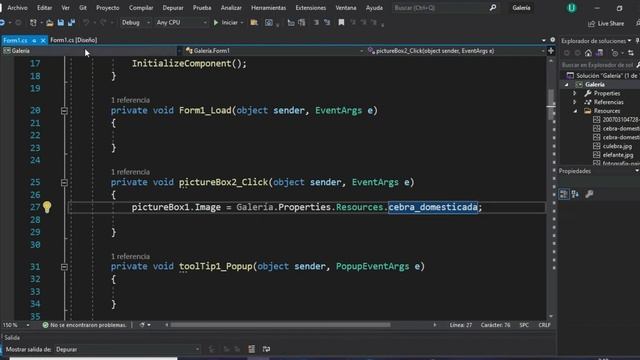The height and width of the screenshot is (360, 640).
Task: Click the SPC indentation indicator
Action: pos(524,325)
